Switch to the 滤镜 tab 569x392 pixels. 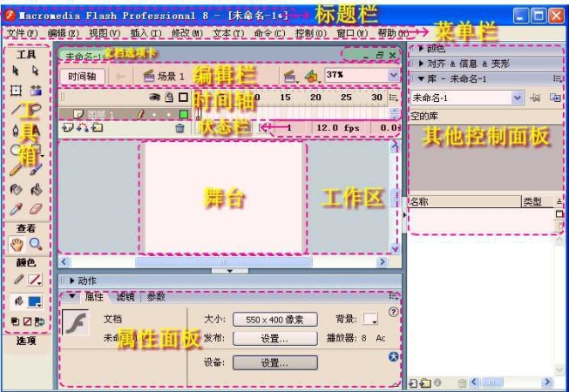pyautogui.click(x=125, y=297)
